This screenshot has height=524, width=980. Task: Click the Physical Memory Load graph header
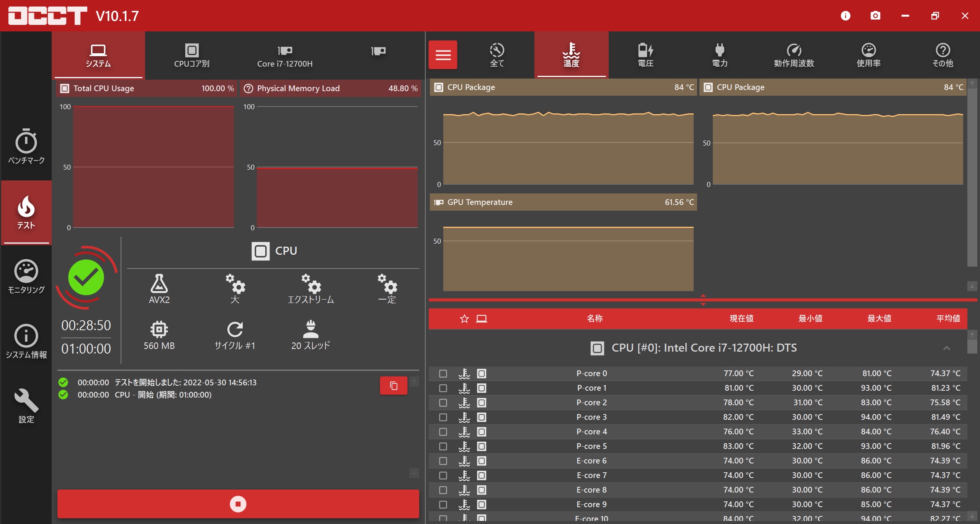coord(330,88)
